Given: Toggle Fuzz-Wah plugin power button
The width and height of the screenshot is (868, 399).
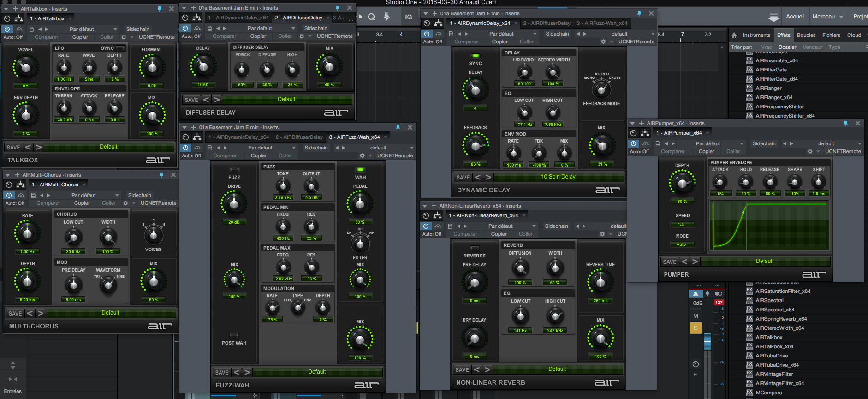Looking at the screenshot, I should point(185,148).
